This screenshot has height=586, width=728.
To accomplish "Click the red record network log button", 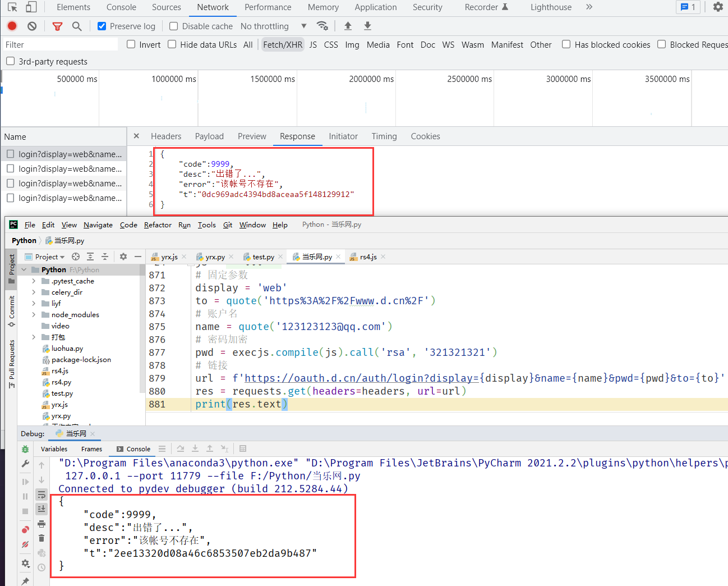I will [12, 26].
